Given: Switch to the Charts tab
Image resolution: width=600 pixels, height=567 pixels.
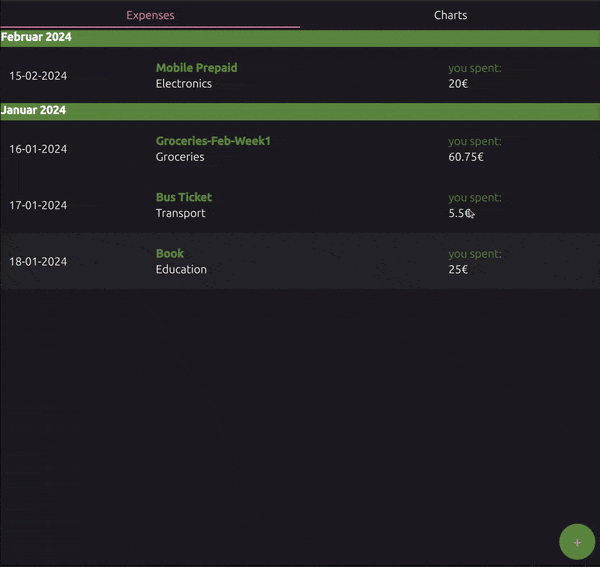Looking at the screenshot, I should coord(450,15).
